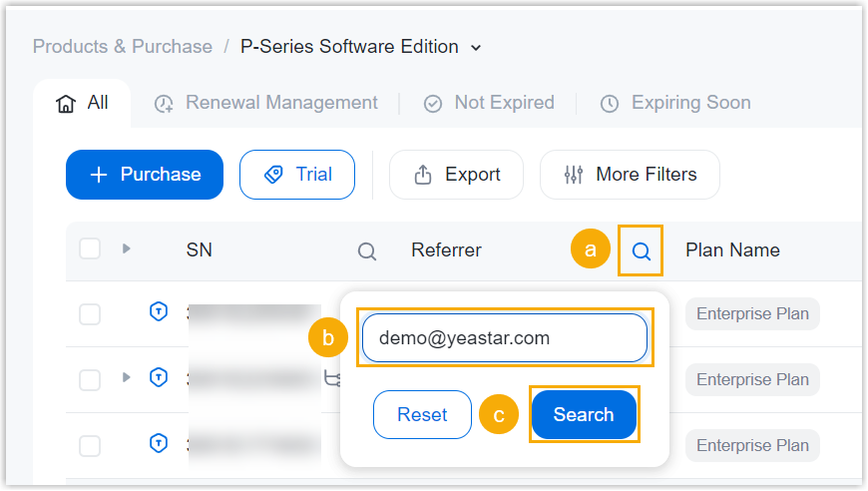Click the referrer email input field
This screenshot has width=868, height=491.
pos(505,338)
